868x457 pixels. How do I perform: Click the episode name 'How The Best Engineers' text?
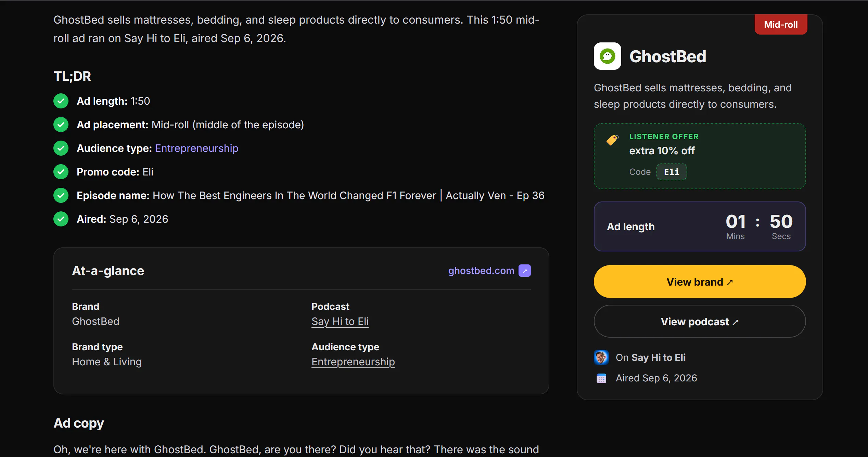(x=348, y=196)
